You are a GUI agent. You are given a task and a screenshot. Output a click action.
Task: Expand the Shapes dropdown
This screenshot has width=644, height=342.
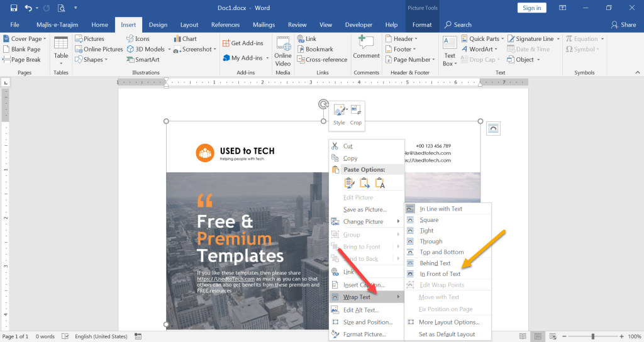click(106, 60)
